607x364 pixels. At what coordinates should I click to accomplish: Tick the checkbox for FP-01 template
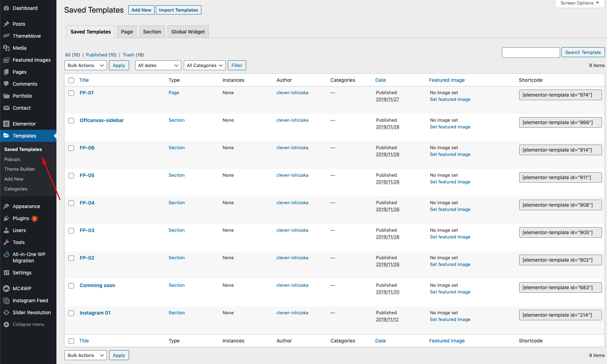tap(71, 93)
